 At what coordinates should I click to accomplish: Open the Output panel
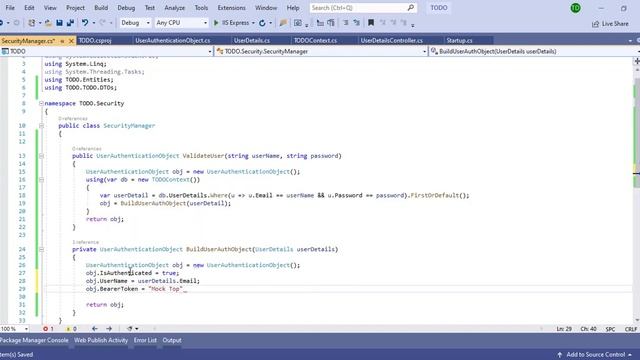(x=172, y=340)
